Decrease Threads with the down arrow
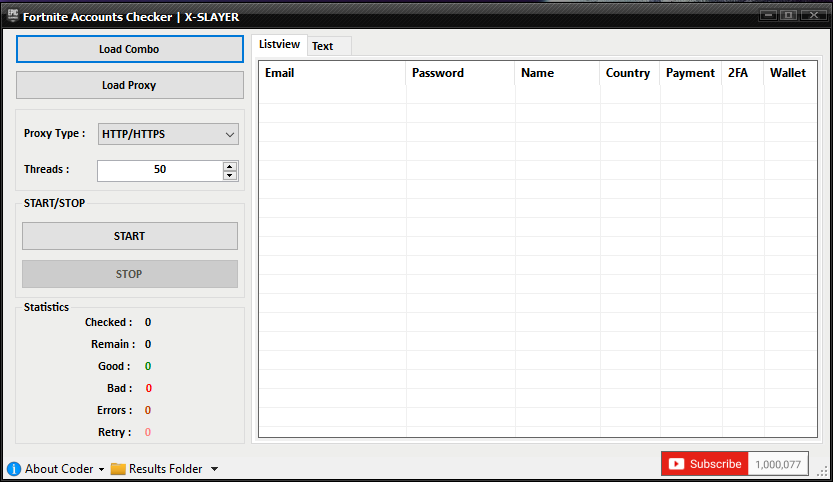 (230, 175)
